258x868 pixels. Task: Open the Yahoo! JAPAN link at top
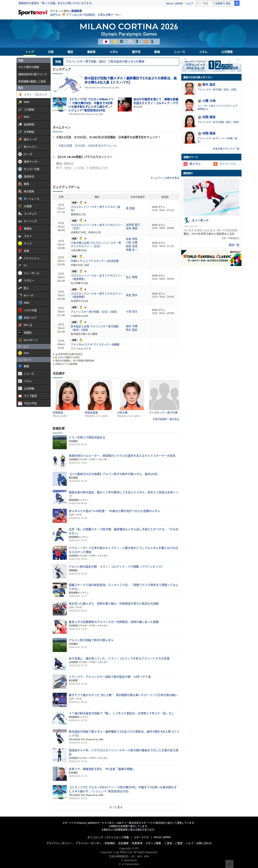tap(174, 3)
